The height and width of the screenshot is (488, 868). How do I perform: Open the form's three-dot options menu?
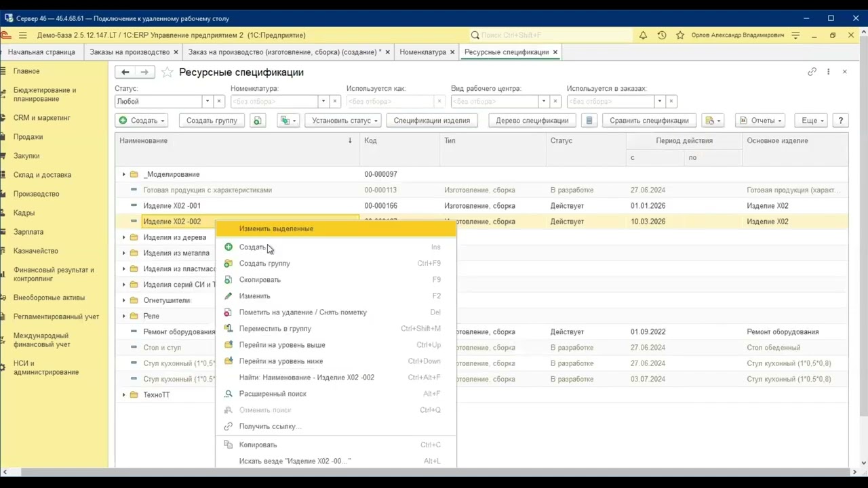[x=828, y=72]
